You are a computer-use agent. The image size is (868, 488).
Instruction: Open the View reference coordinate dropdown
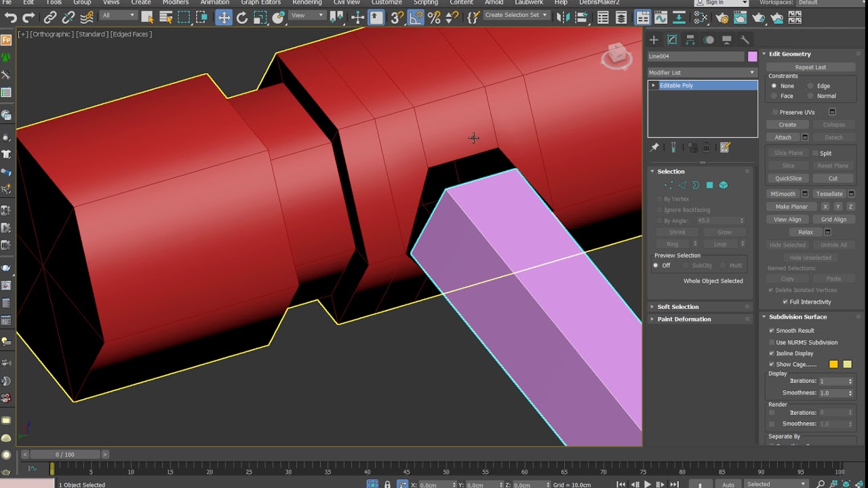tap(307, 16)
